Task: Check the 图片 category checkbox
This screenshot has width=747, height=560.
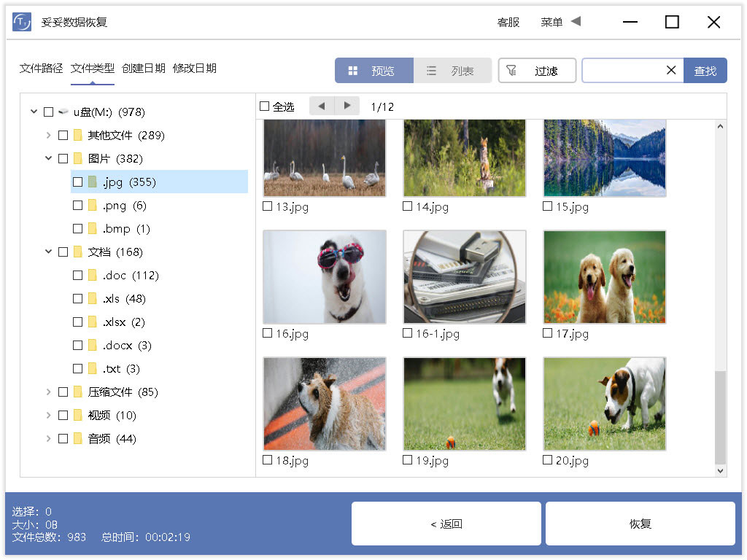Action: click(x=63, y=158)
